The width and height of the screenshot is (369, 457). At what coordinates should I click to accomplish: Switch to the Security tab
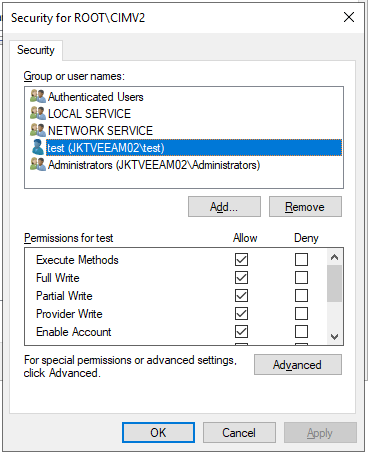[x=36, y=50]
